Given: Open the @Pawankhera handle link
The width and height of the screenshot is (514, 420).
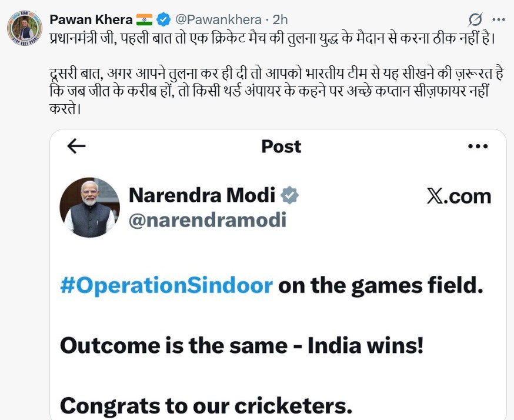Looking at the screenshot, I should pyautogui.click(x=213, y=19).
